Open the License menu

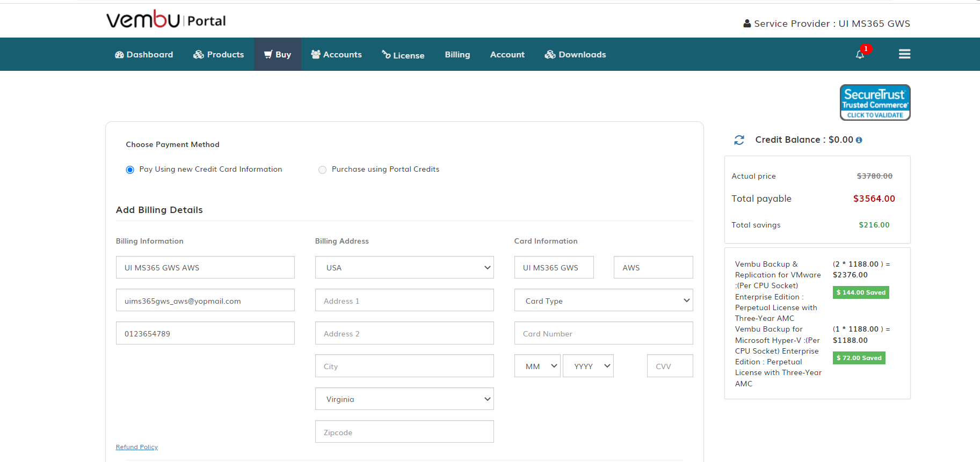(x=403, y=55)
